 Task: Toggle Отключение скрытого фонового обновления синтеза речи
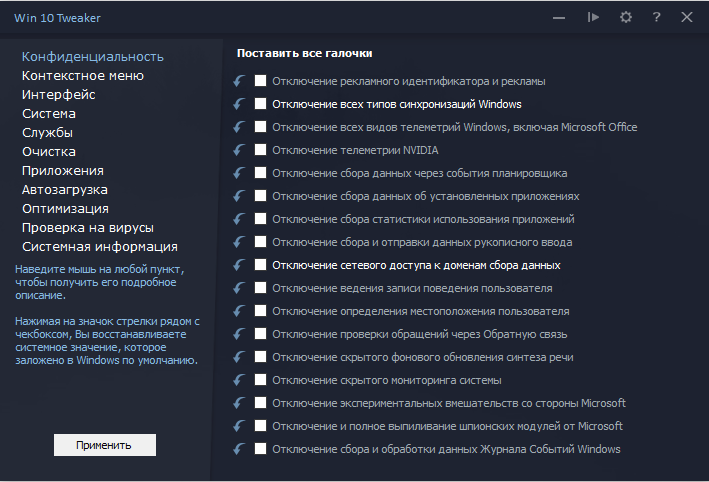(x=261, y=357)
